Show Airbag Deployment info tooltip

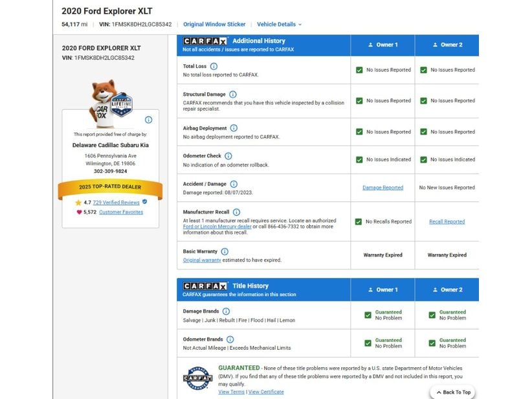tap(234, 128)
